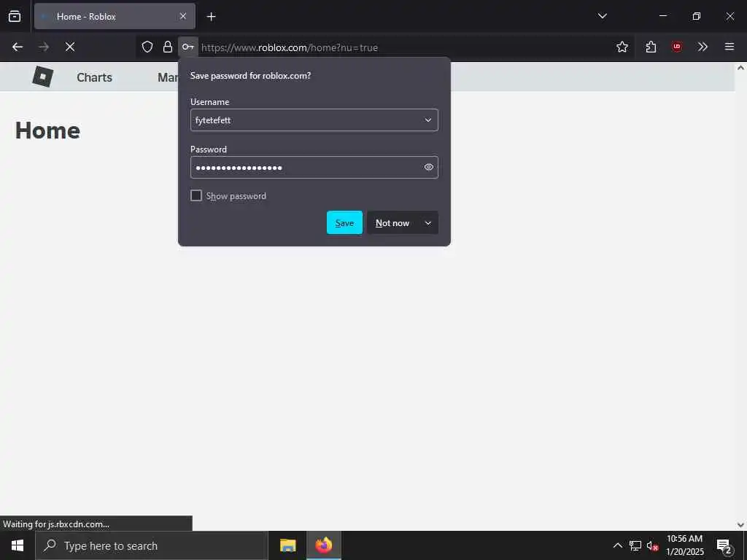Minimize the Firefox window

coord(662,16)
